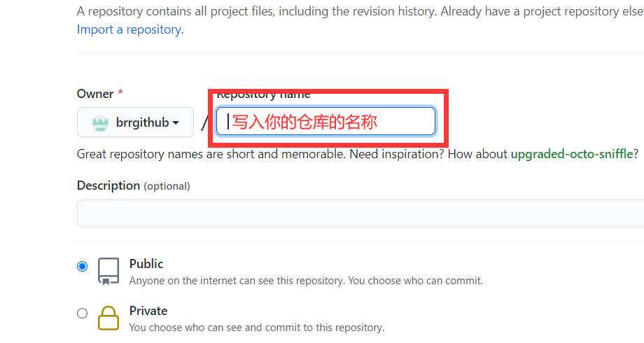Click the brrgithub avatar icon
644x343 pixels.
coord(100,122)
